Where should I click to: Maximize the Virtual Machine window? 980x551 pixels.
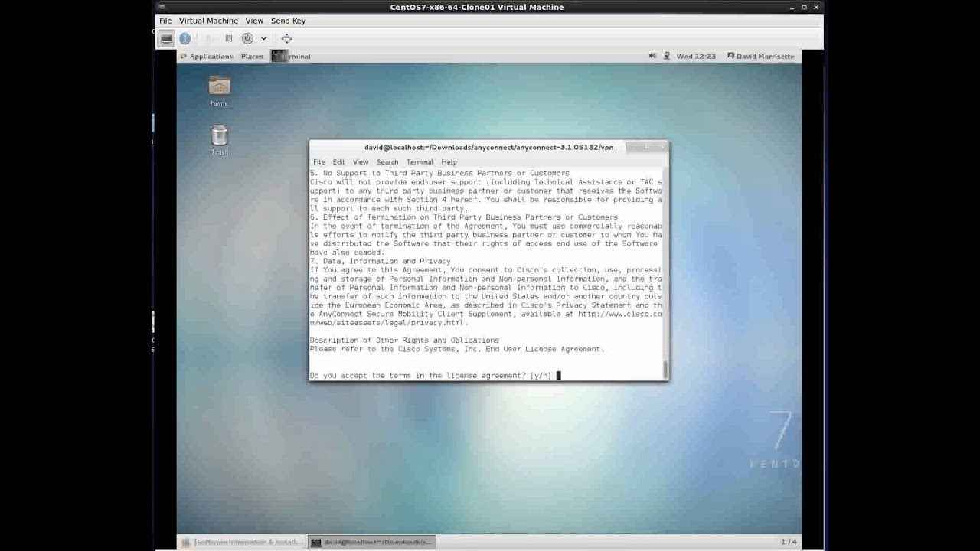pos(805,7)
